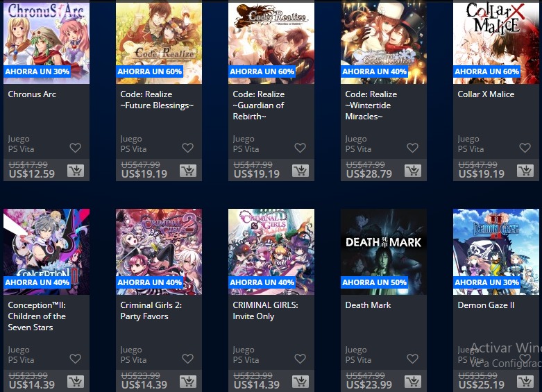542x392 pixels.
Task: Add Chronus Arc to the cart
Action: coord(76,171)
